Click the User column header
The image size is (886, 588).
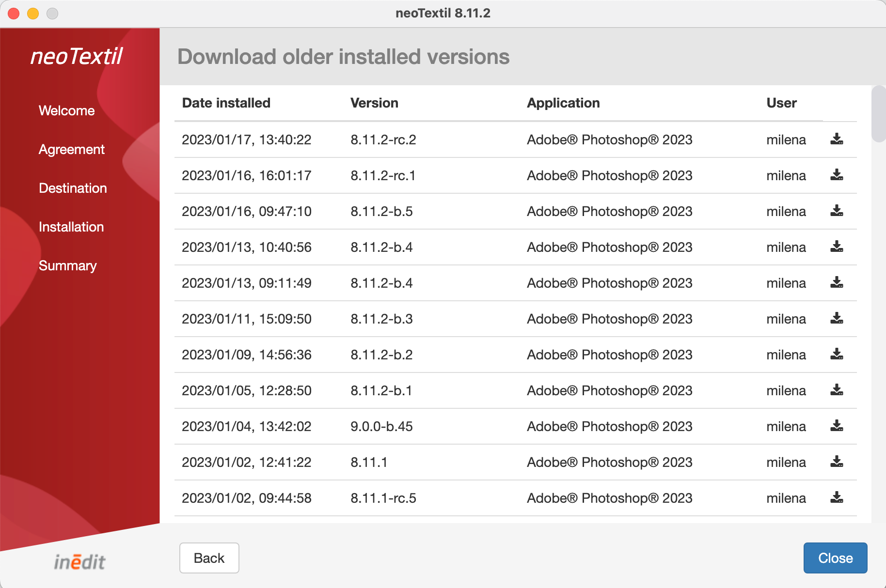click(782, 103)
